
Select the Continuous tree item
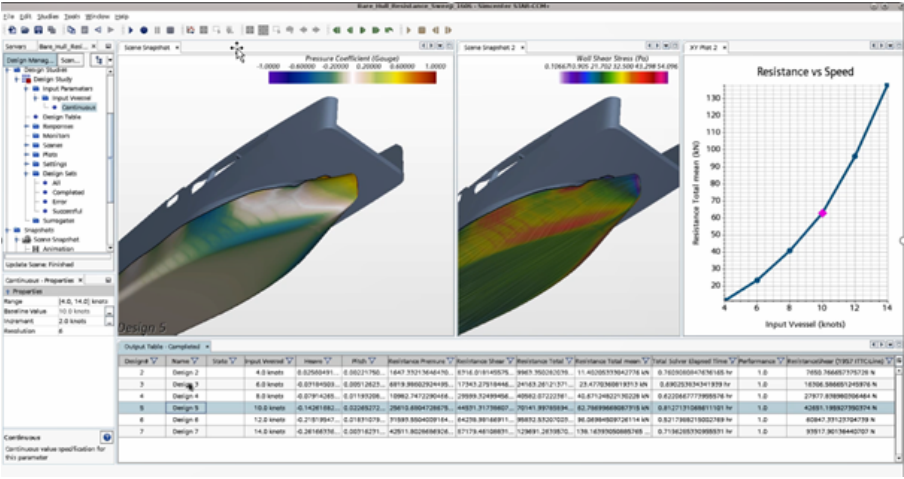[78, 107]
